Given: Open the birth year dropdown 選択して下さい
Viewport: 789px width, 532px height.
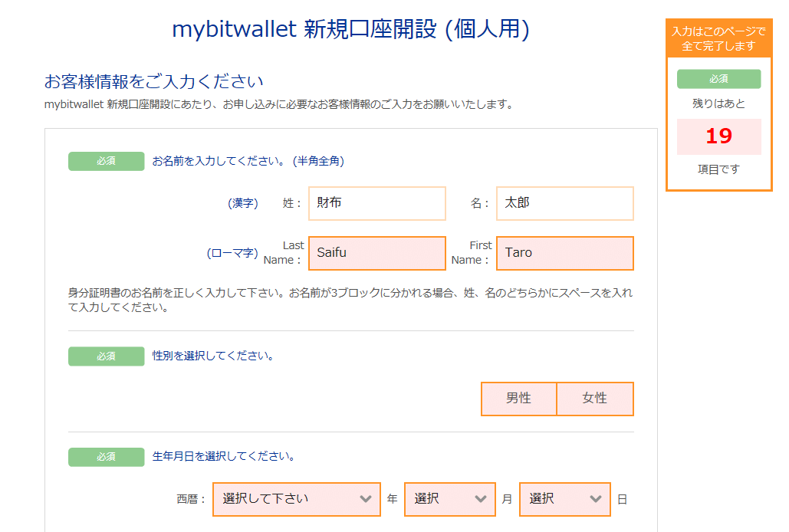Looking at the screenshot, I should tap(297, 499).
